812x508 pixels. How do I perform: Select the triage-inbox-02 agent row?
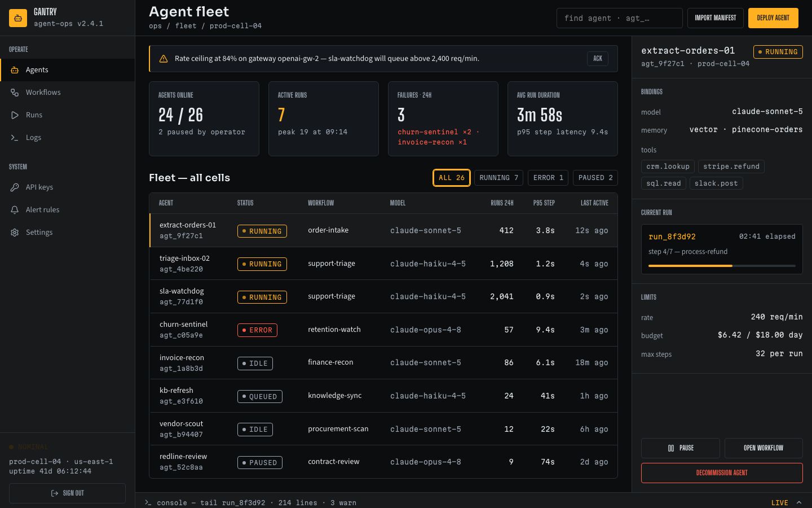pyautogui.click(x=383, y=264)
